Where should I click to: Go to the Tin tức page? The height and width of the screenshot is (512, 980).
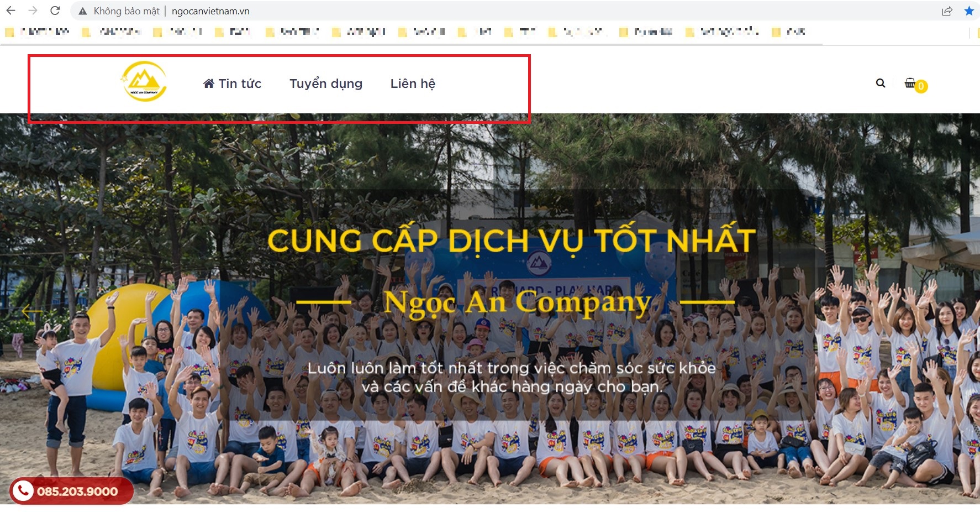pyautogui.click(x=232, y=83)
